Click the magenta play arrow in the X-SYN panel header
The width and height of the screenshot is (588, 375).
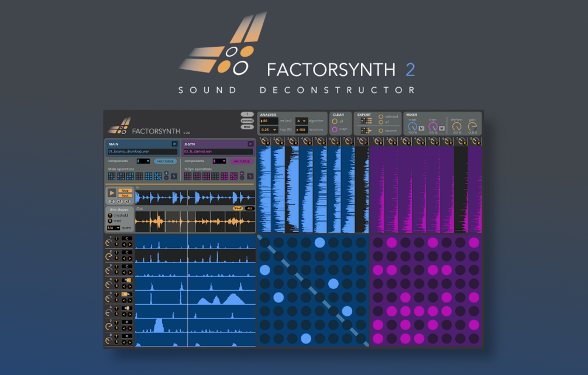(x=250, y=144)
